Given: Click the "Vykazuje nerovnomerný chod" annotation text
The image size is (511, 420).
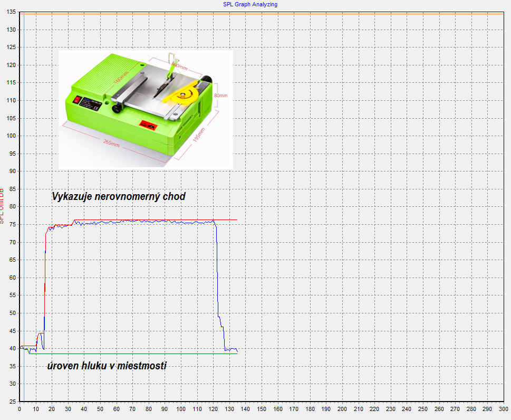Looking at the screenshot, I should pyautogui.click(x=118, y=197).
